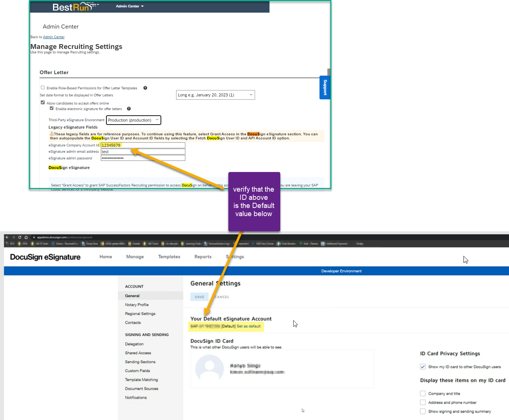Screen dimensions: 509x420
Task: Click the browser forward arrow
Action: 13,237
